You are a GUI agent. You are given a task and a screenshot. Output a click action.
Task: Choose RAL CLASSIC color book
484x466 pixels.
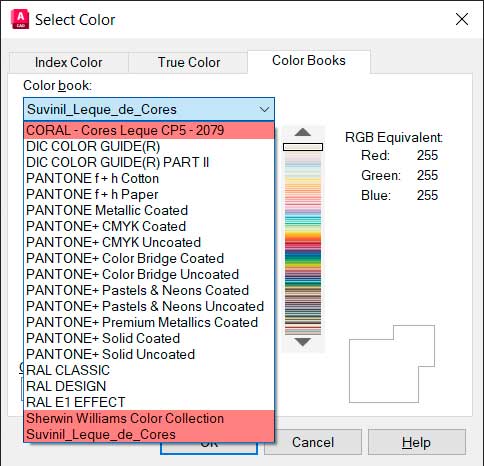click(149, 370)
